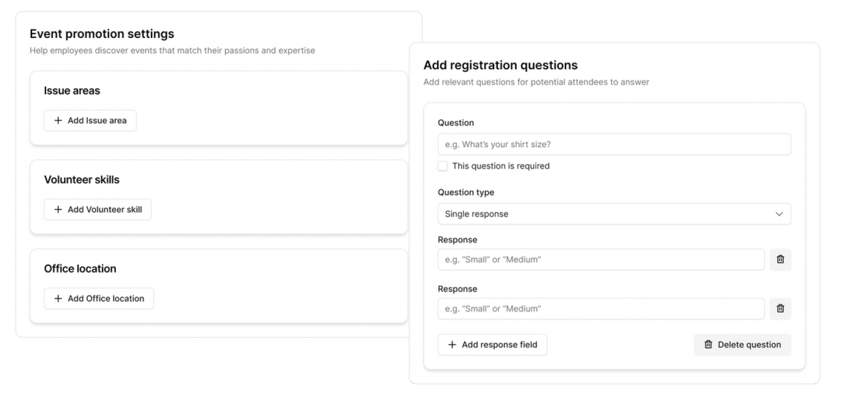The height and width of the screenshot is (401, 868).
Task: Focus the shirt size Question input
Action: (614, 145)
